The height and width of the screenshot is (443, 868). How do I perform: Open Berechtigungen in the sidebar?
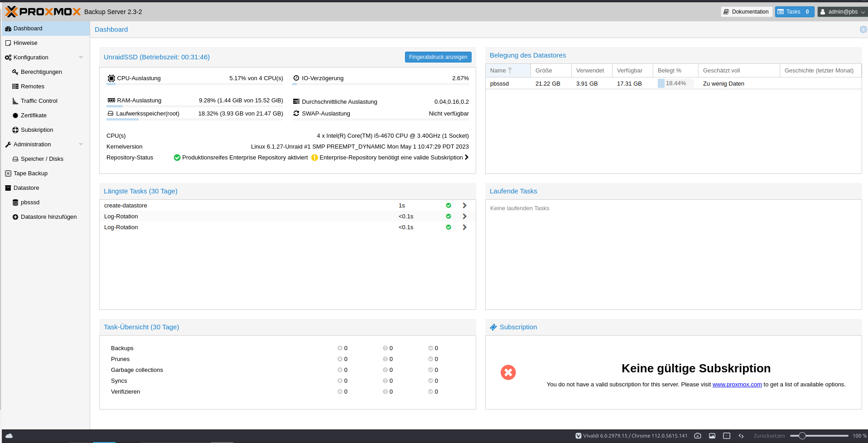pyautogui.click(x=45, y=72)
